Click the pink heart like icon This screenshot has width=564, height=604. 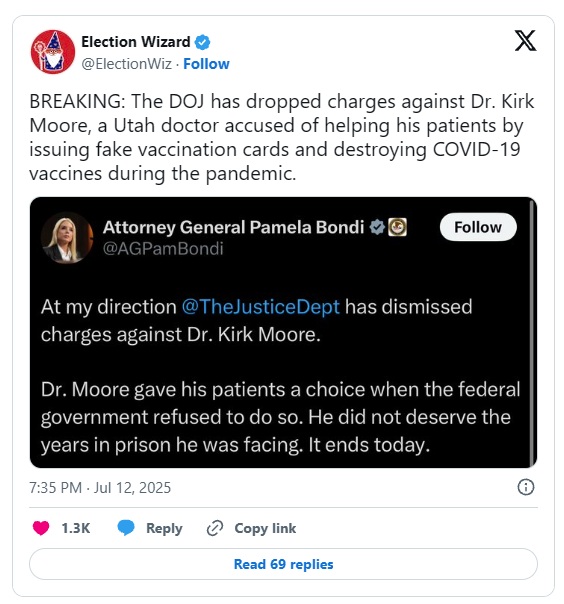41,528
